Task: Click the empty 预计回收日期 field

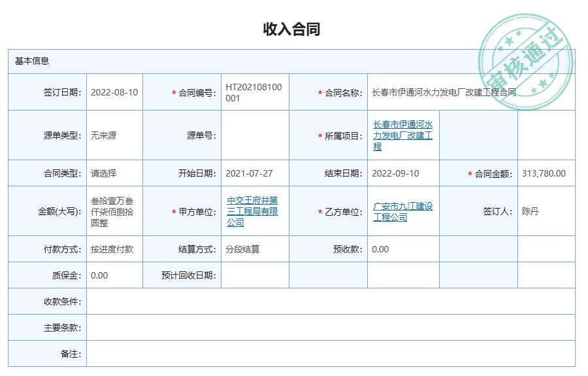Action: click(255, 275)
